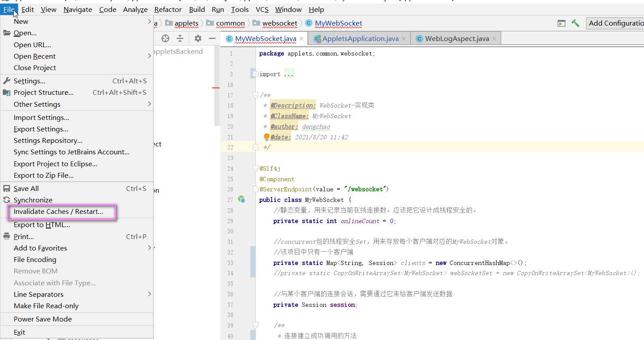Expand Line Separators submenu
This screenshot has height=340, width=644.
77,294
